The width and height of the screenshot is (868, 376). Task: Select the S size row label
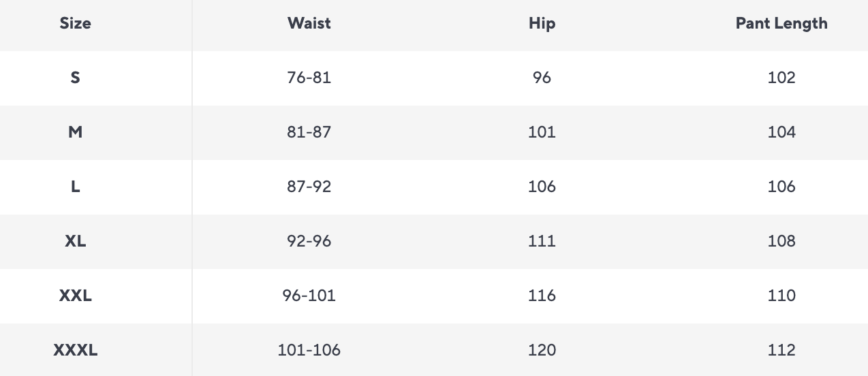75,78
